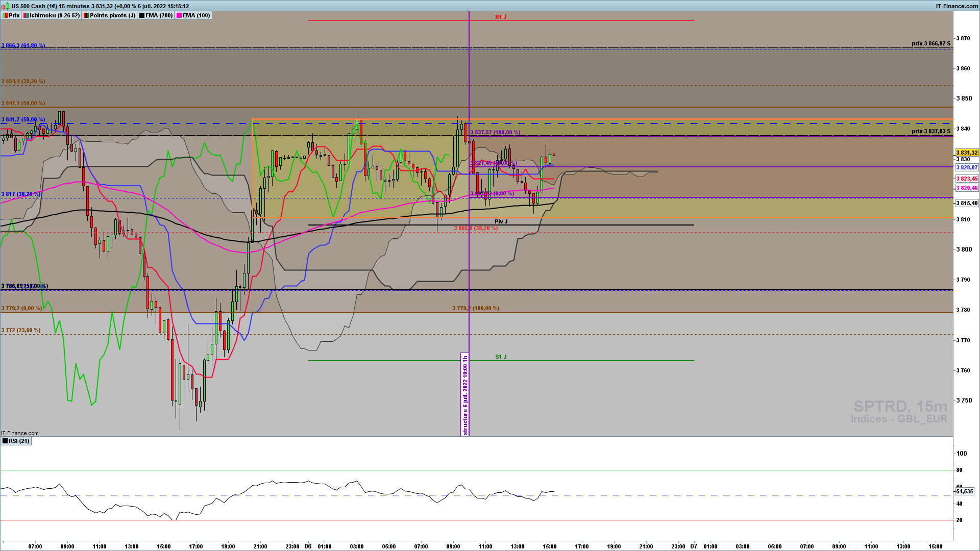Click the yellow 3 831,32 current price tag
Screen dimensions: 980x551
[x=966, y=153]
